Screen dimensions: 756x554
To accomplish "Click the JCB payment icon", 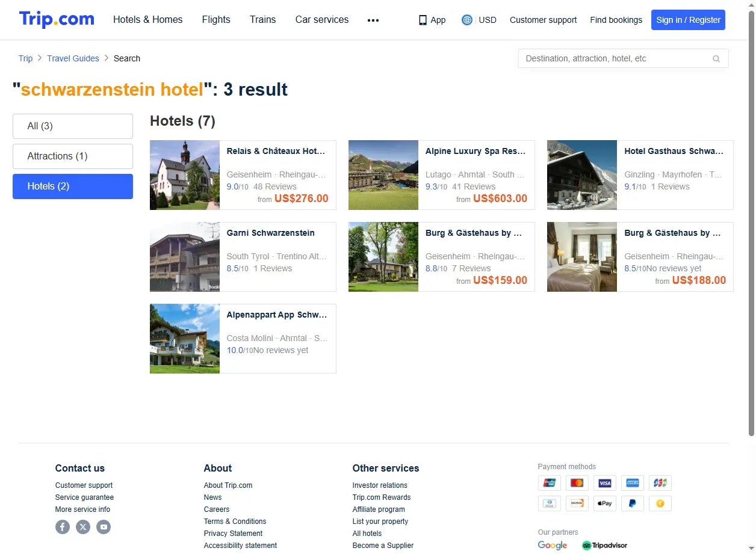I will tap(660, 483).
